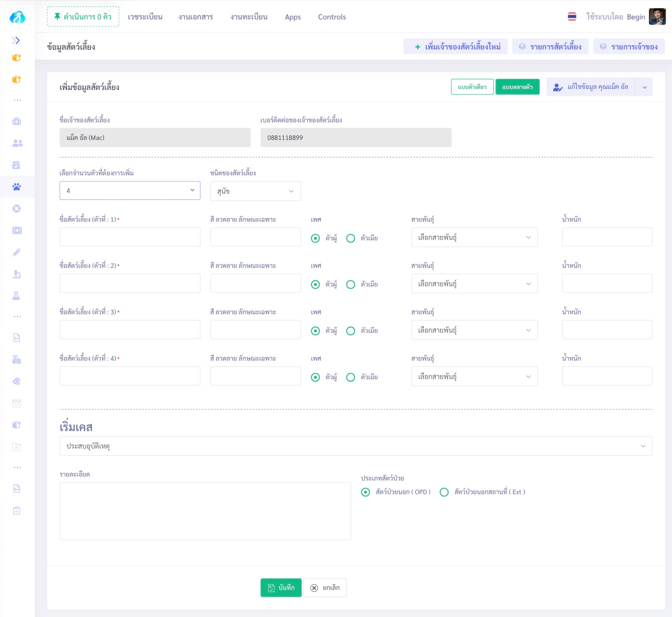The height and width of the screenshot is (617, 672).
Task: Click the Thai flag language icon
Action: (x=572, y=17)
